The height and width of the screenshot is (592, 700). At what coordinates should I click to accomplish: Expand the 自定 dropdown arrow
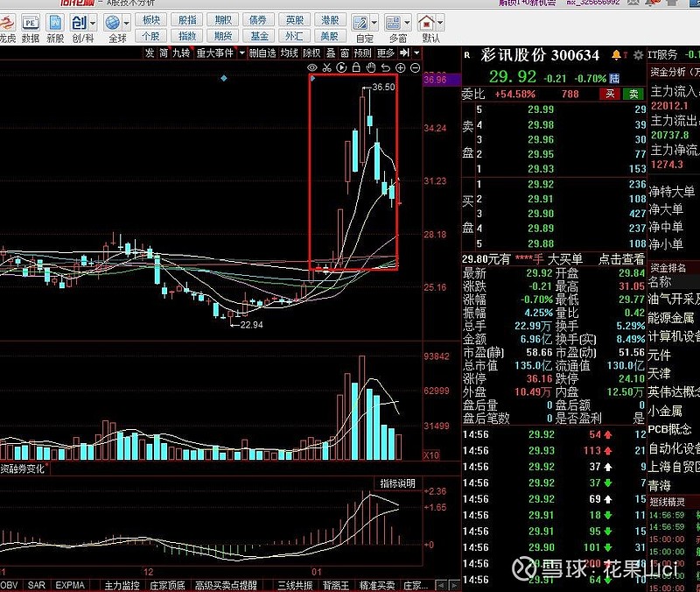[374, 23]
